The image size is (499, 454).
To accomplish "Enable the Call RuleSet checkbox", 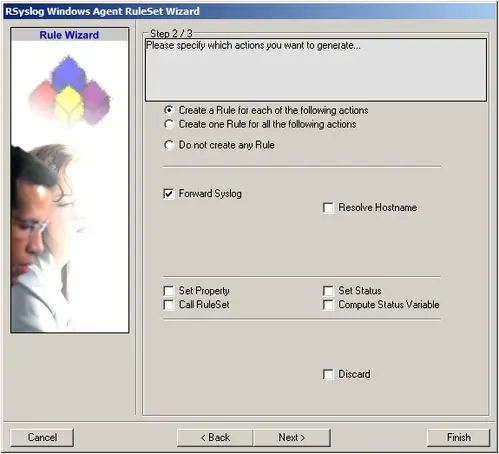I will coord(169,305).
